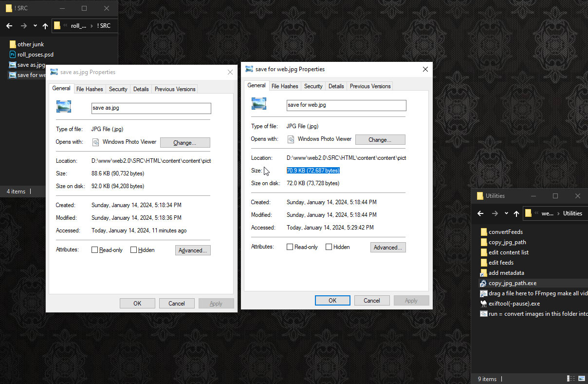Viewport: 588px width, 384px height.
Task: Click Change... button in save for web.jpg Properties
Action: coord(380,139)
